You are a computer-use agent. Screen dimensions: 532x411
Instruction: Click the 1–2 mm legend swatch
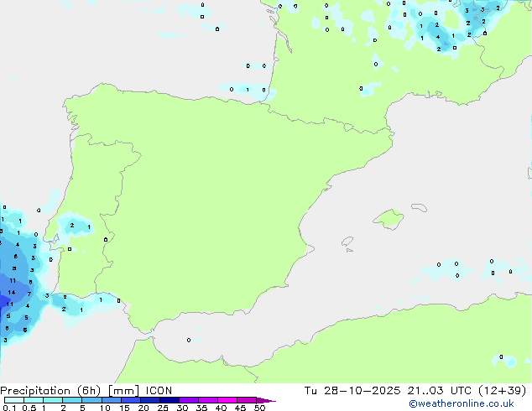[53, 400]
